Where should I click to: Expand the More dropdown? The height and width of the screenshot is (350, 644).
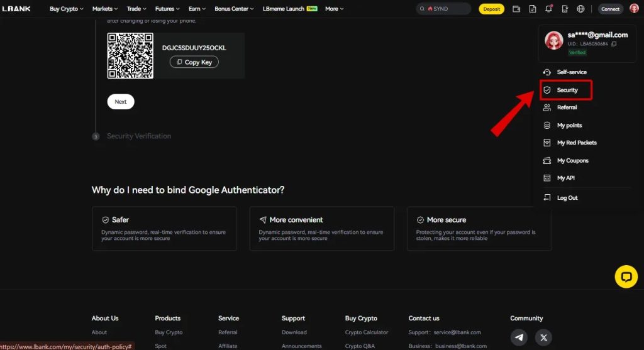pos(335,9)
